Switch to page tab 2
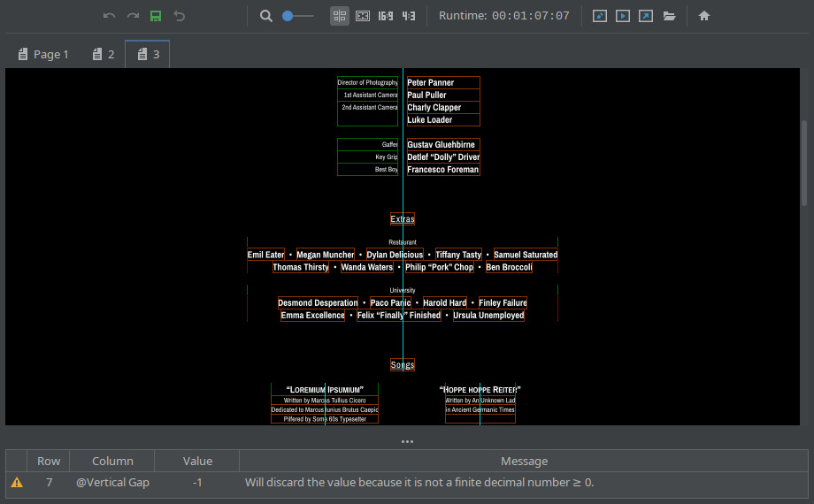Image resolution: width=814 pixels, height=504 pixels. coord(104,55)
